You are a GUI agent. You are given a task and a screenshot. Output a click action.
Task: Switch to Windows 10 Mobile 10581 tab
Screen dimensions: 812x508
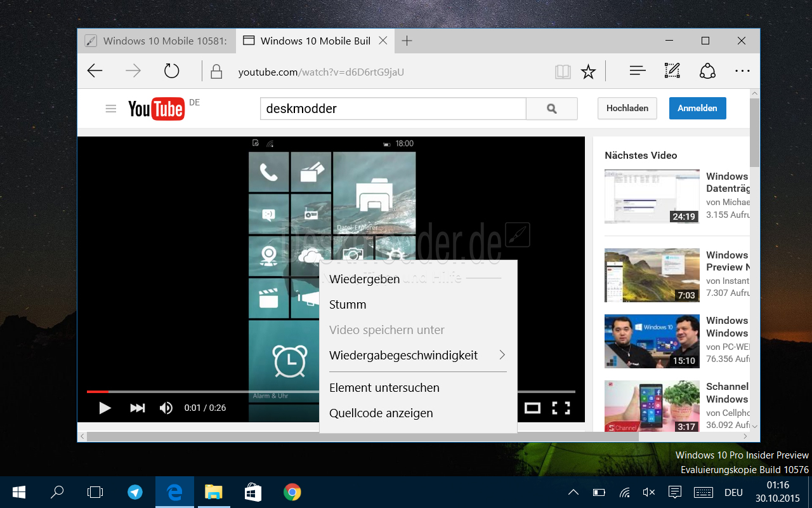(156, 41)
